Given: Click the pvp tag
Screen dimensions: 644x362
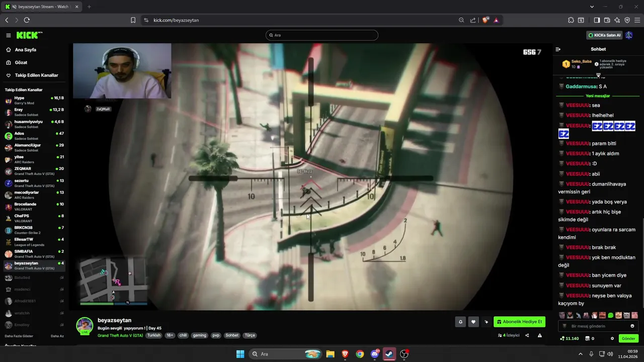Looking at the screenshot, I should [216, 335].
